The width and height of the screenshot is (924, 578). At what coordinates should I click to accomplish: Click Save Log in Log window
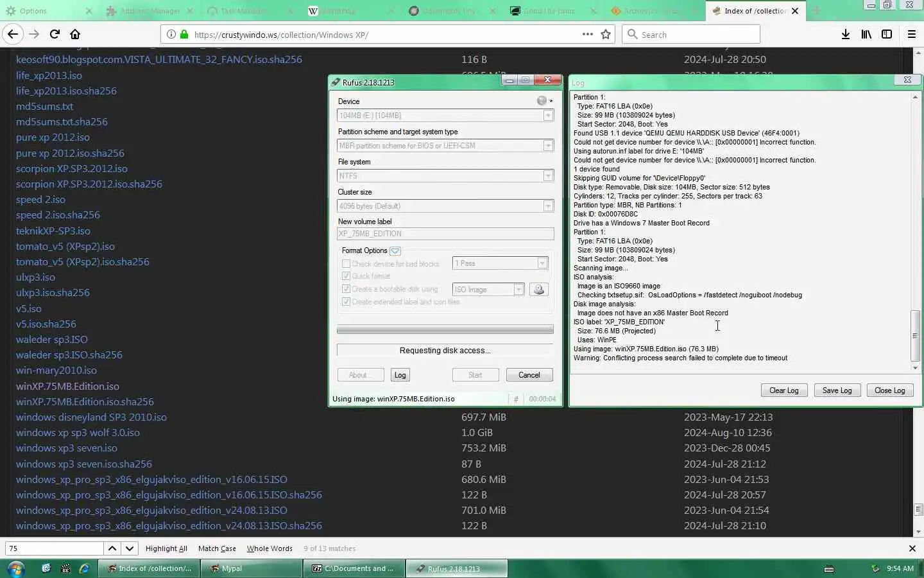pyautogui.click(x=837, y=390)
